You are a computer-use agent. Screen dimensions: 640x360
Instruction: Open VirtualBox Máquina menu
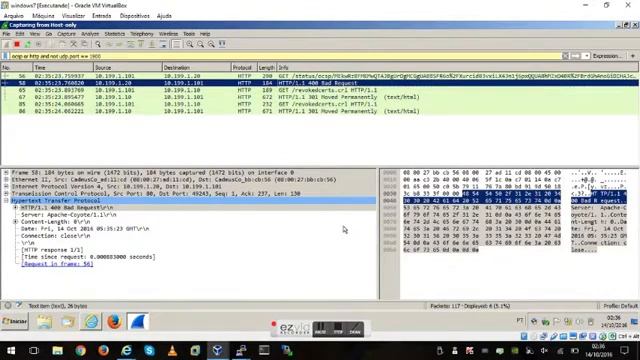click(x=43, y=16)
